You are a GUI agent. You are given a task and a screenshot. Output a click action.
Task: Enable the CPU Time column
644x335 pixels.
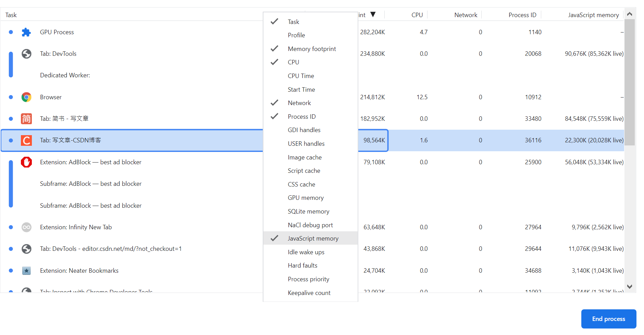coord(311,76)
